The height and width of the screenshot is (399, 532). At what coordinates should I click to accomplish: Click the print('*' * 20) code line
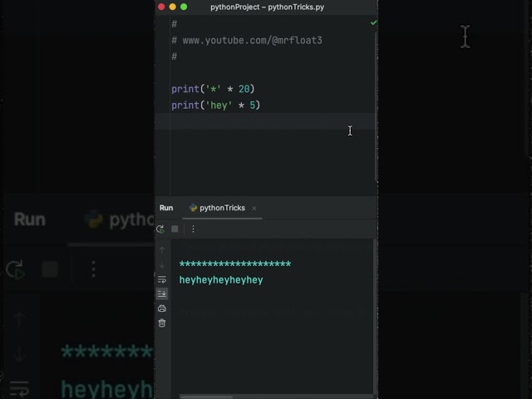click(213, 89)
